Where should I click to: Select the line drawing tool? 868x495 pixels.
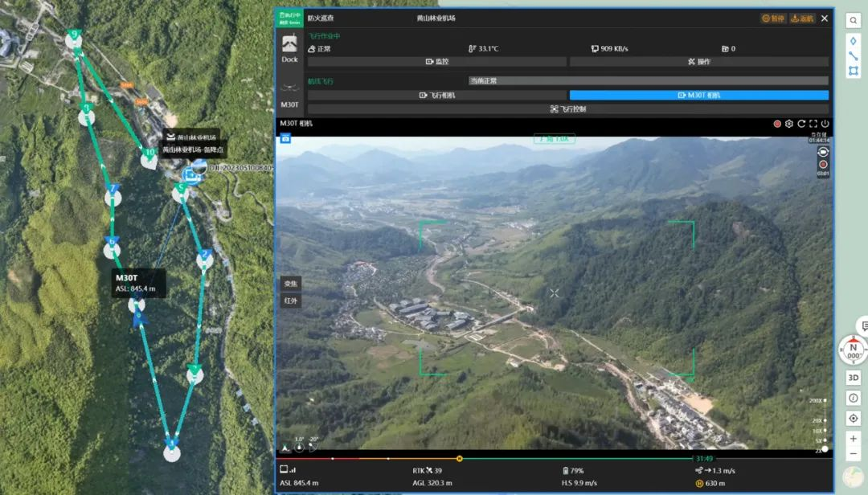pyautogui.click(x=853, y=56)
